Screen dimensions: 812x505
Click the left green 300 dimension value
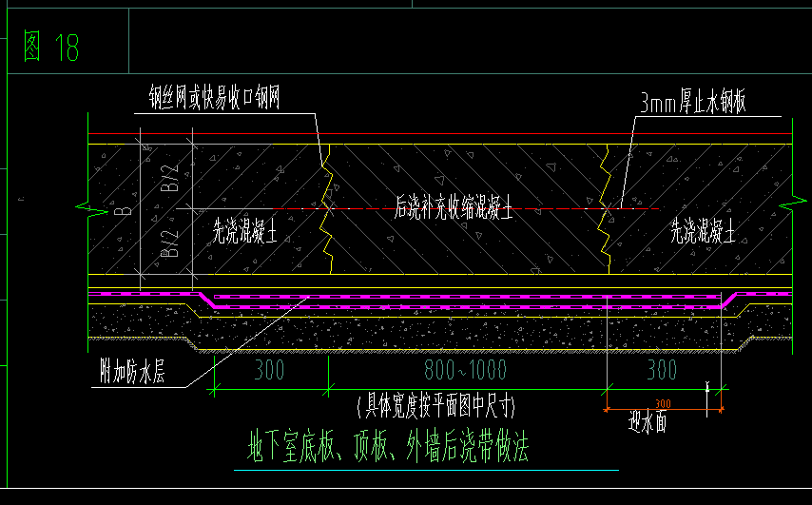click(x=269, y=370)
